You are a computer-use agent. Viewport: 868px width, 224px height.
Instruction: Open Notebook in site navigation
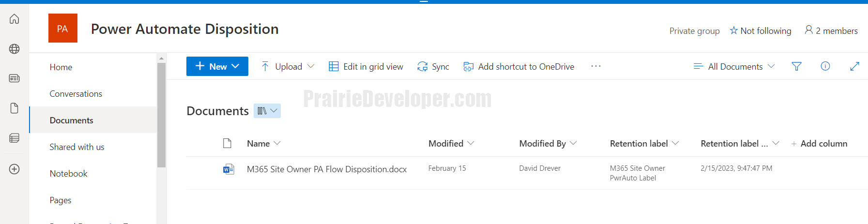(x=69, y=174)
